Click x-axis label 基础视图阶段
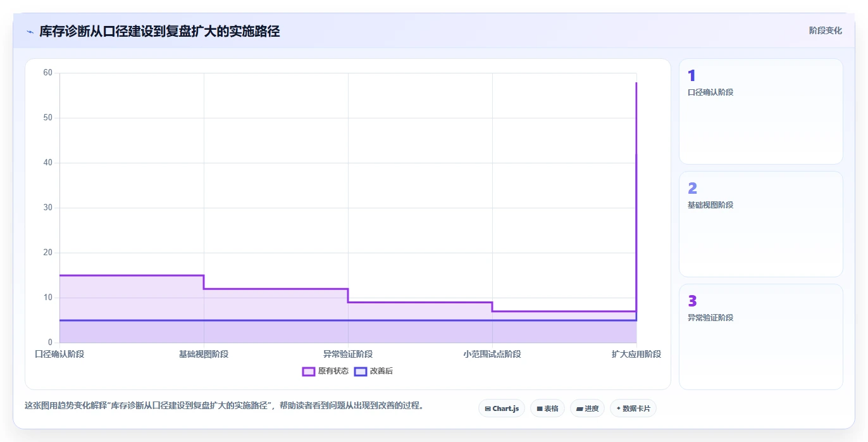This screenshot has height=442, width=868. coord(204,354)
